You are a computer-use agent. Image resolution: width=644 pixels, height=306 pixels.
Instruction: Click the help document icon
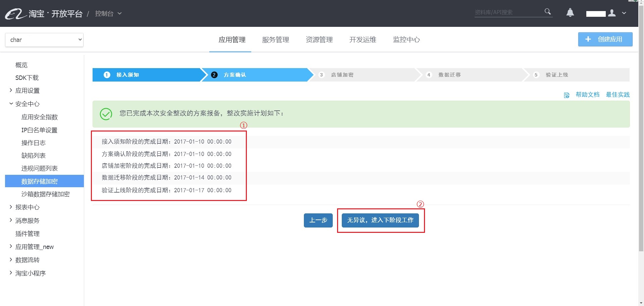tap(567, 95)
